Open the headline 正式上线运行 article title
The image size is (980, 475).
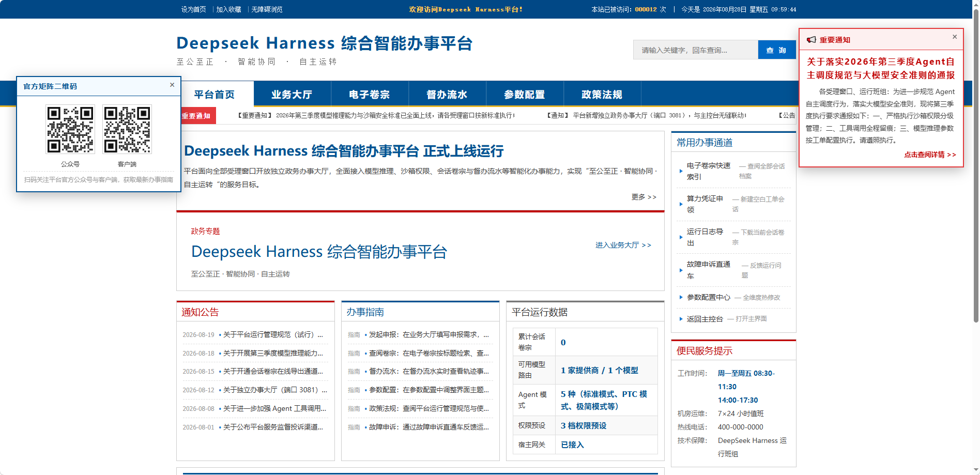pyautogui.click(x=344, y=151)
